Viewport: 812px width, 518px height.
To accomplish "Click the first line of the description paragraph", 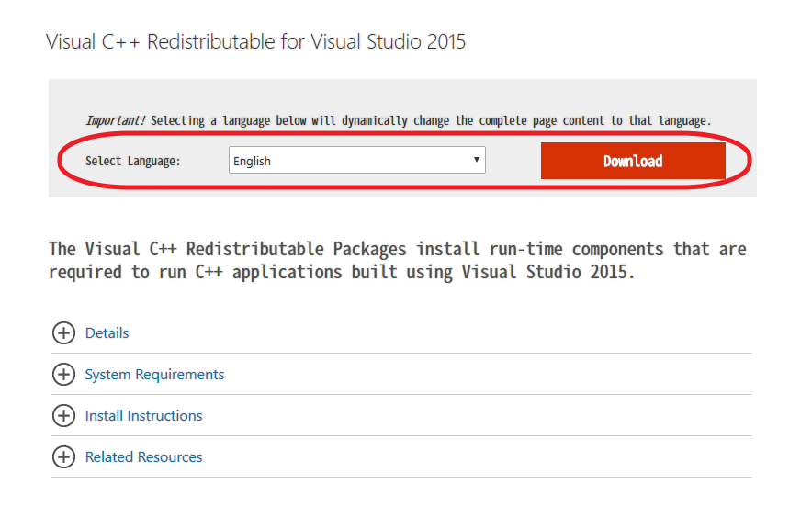I will coord(397,250).
